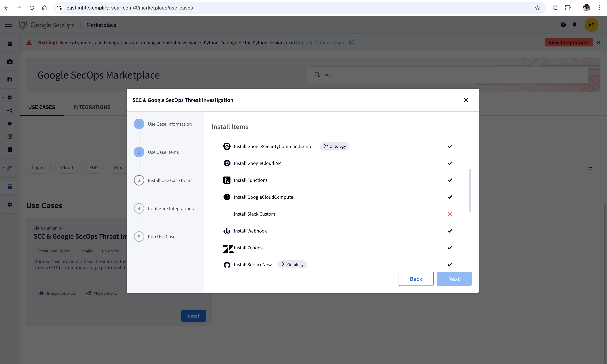
Task: Filter by the EDR tag
Action: [x=93, y=168]
